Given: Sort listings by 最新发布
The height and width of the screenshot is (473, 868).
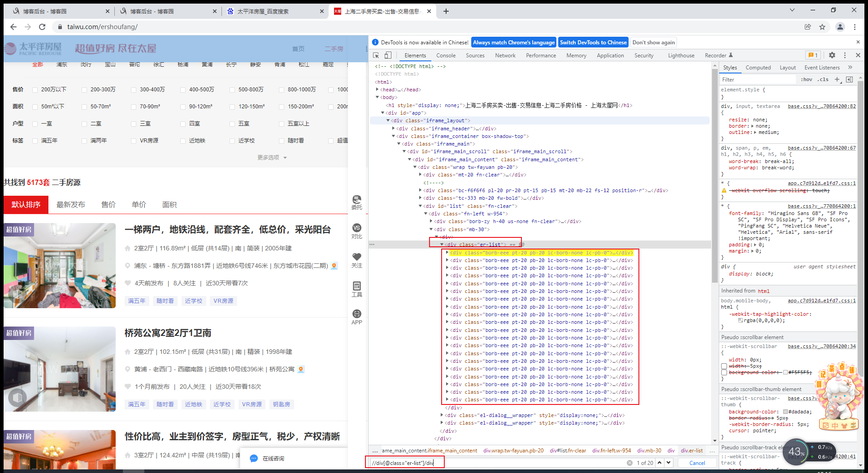Looking at the screenshot, I should coord(71,205).
